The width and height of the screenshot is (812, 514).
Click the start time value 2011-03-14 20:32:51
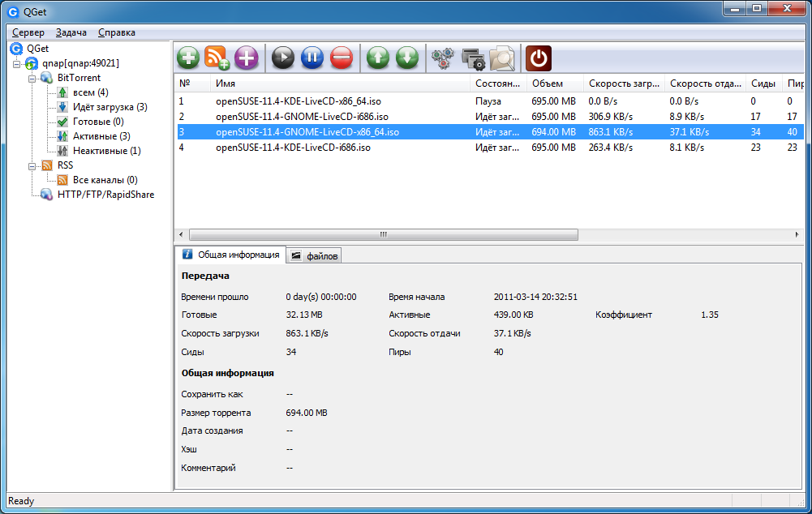coord(535,297)
